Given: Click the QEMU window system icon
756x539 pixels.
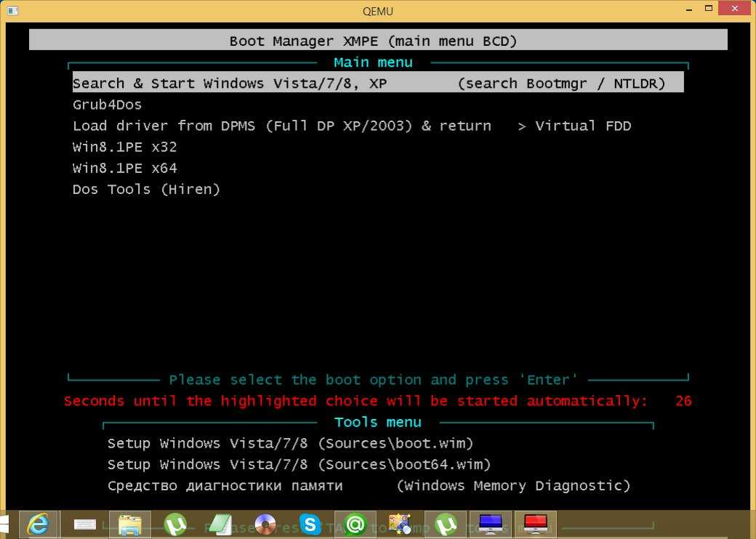Looking at the screenshot, I should coord(12,11).
